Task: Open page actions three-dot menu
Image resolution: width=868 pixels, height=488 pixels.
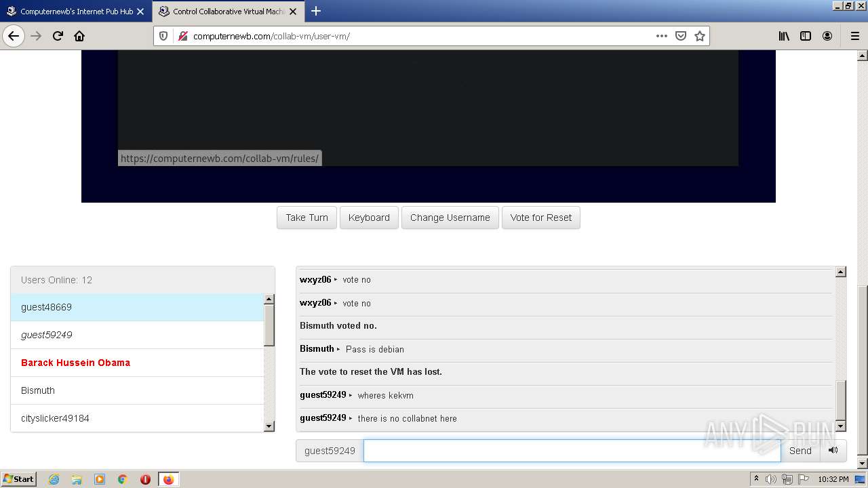Action: tap(662, 36)
